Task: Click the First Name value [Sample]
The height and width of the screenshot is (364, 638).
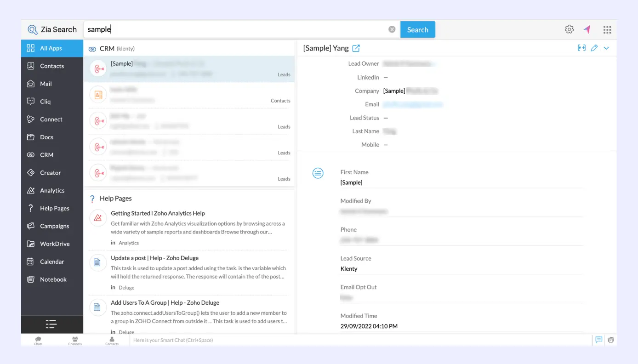Action: pos(352,182)
